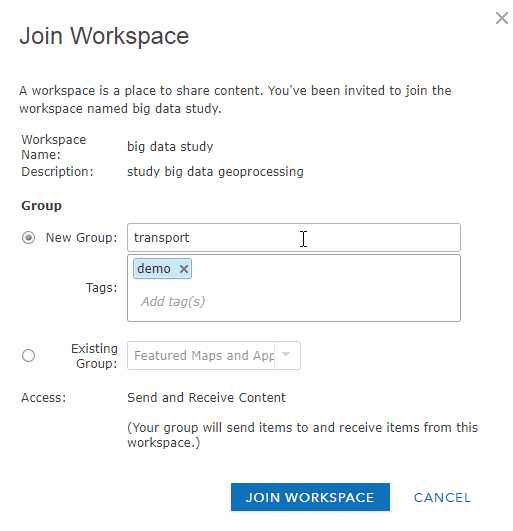Viewport: 513px width, 531px height.
Task: Click the workspace name value big data study
Action: [170, 147]
